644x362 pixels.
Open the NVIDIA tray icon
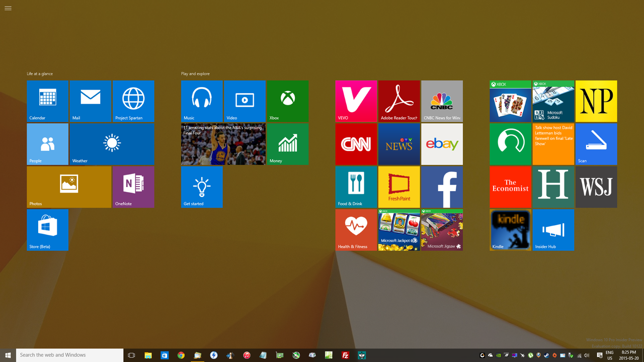(499, 355)
